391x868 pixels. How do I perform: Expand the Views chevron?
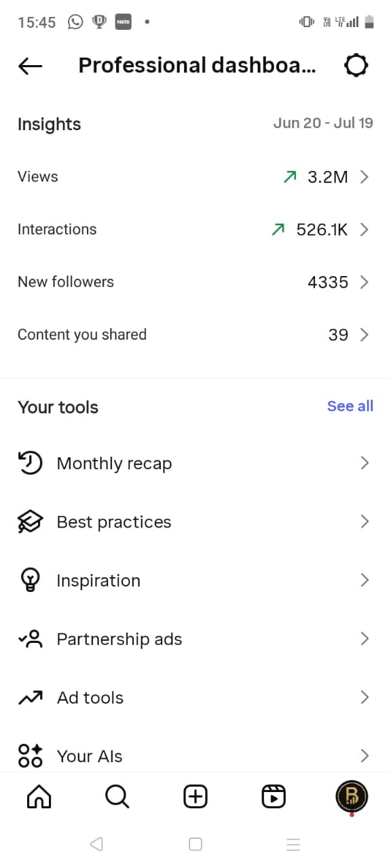point(365,177)
